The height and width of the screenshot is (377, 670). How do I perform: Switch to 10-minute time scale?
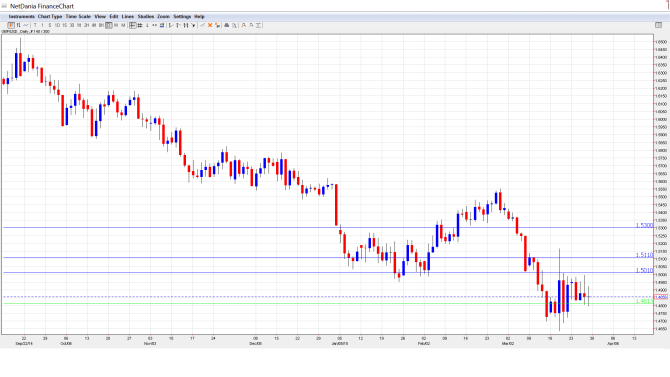point(57,26)
